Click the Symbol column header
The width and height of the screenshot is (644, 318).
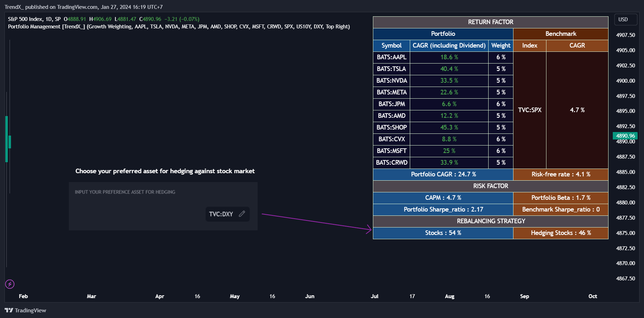pyautogui.click(x=391, y=45)
